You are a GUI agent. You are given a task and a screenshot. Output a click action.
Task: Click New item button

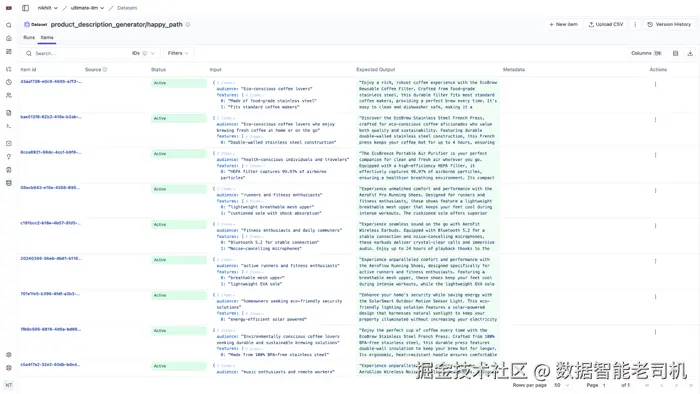563,25
